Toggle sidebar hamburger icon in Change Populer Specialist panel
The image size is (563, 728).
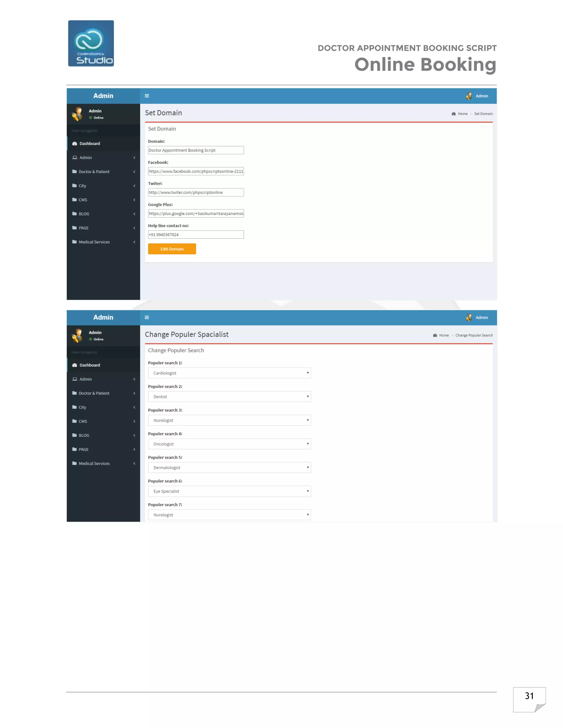pyautogui.click(x=147, y=318)
